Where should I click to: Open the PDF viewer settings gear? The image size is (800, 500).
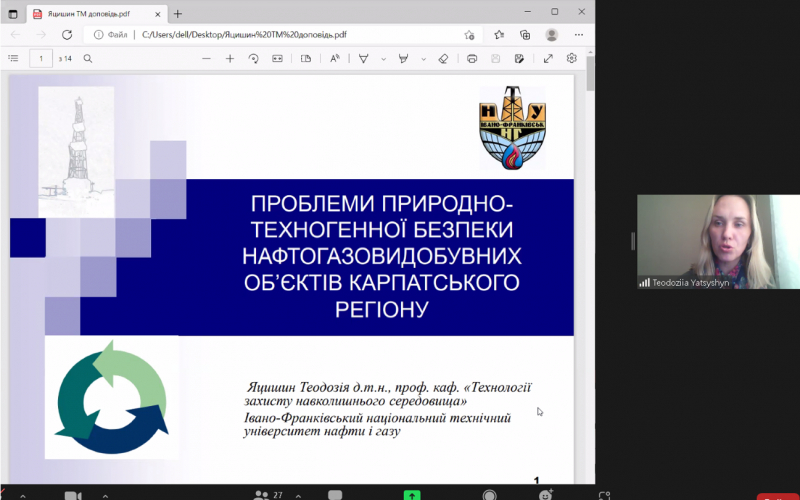point(571,58)
